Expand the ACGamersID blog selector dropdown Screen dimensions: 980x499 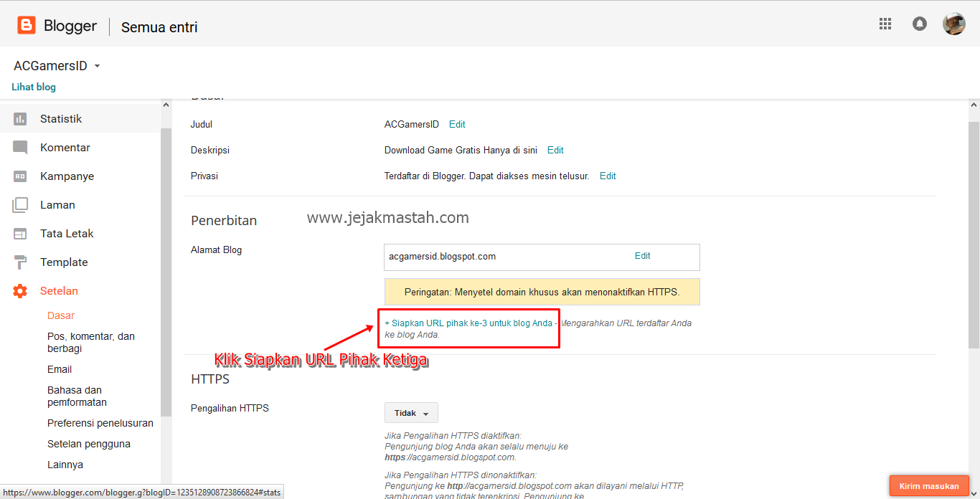[57, 66]
